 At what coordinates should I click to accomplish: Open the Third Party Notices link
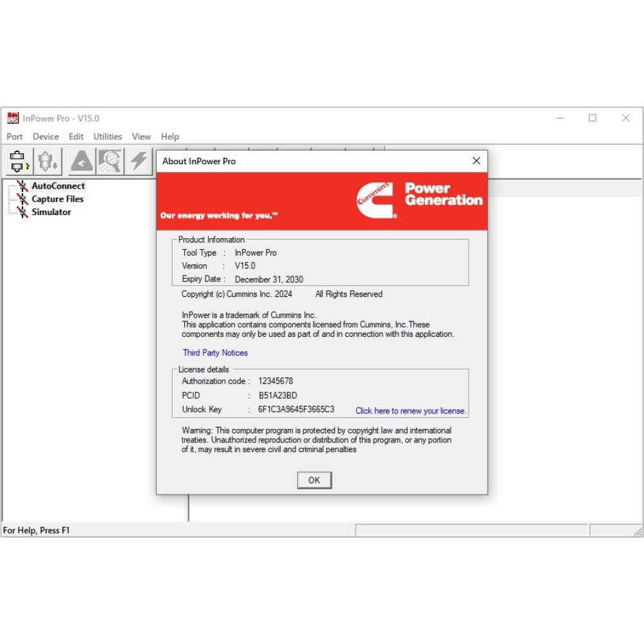[x=215, y=353]
